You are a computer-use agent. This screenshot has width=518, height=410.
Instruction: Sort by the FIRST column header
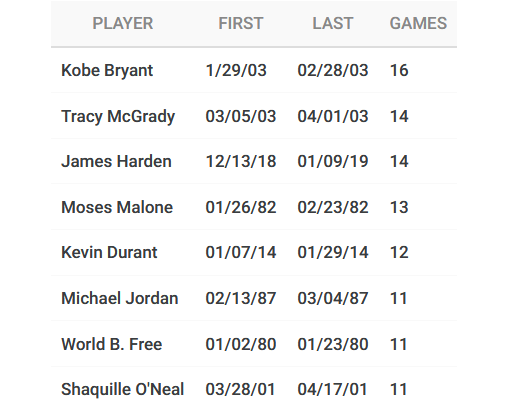(x=241, y=23)
